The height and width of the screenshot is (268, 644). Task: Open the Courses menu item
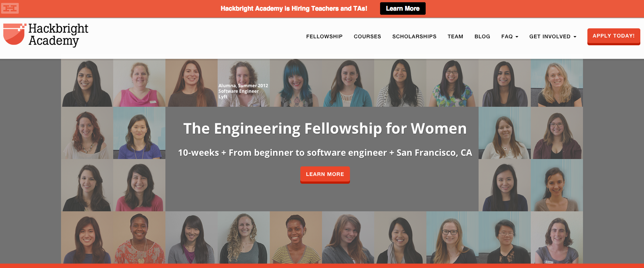coord(367,36)
